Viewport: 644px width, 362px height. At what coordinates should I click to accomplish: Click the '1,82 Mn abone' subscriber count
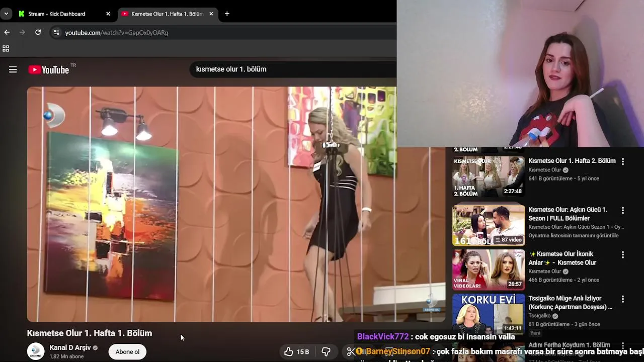tap(66, 356)
